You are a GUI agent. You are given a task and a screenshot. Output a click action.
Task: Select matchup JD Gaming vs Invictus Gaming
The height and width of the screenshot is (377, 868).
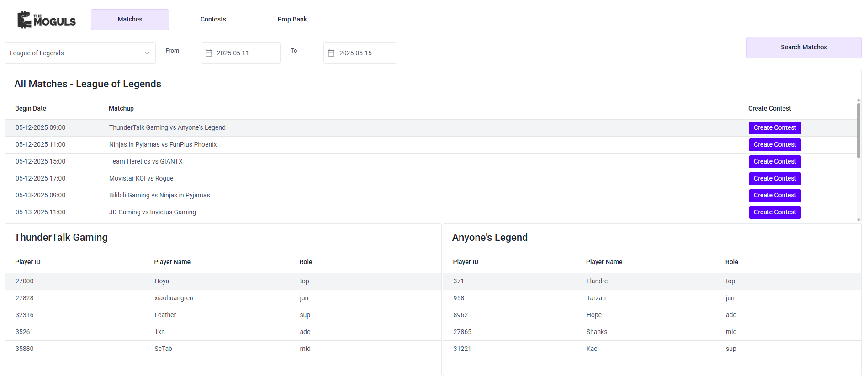click(153, 212)
